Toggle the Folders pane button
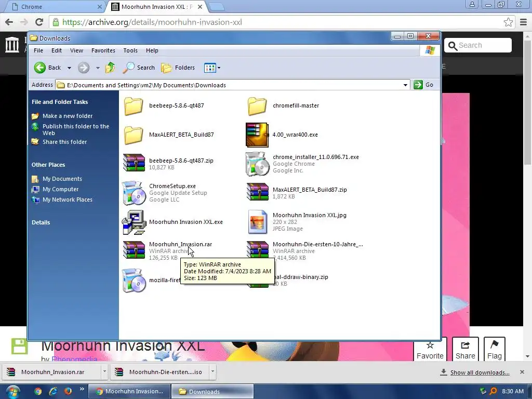 178,68
